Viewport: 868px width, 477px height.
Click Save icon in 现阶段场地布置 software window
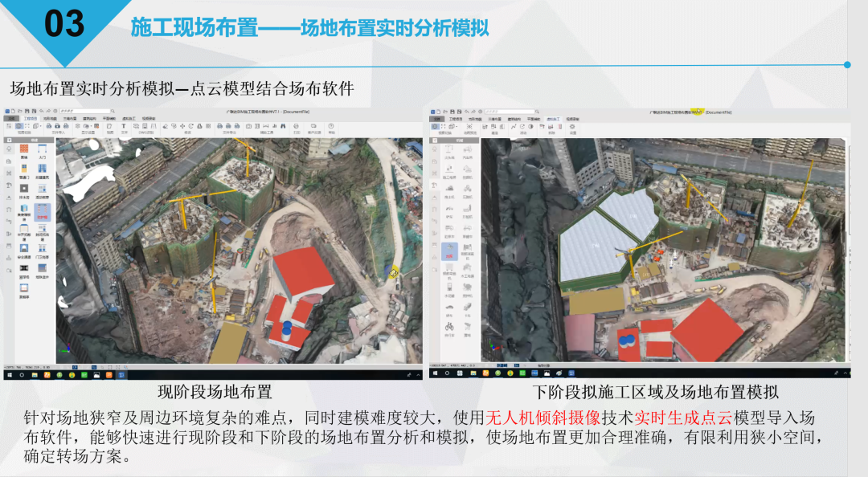click(27, 112)
